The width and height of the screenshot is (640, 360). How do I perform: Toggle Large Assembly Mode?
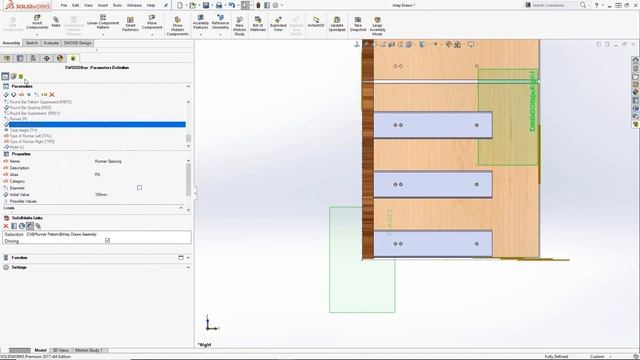(x=377, y=27)
